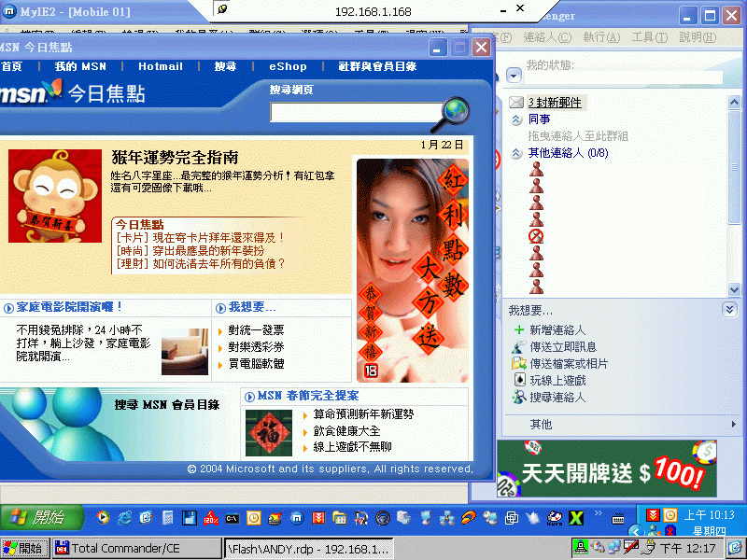
Task: Click 新增連絡人 in Messenger
Action: pyautogui.click(x=557, y=329)
